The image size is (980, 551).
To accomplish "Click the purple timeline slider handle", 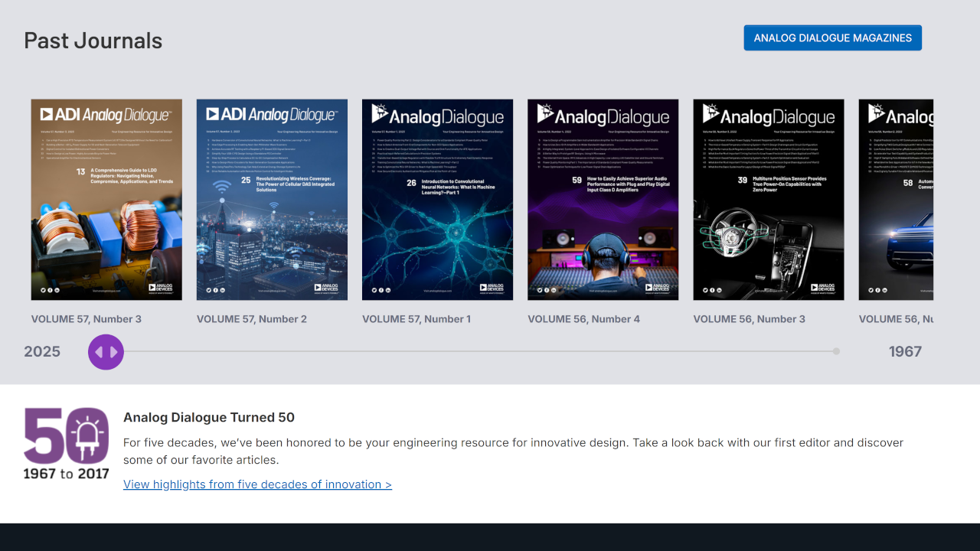I will (106, 352).
